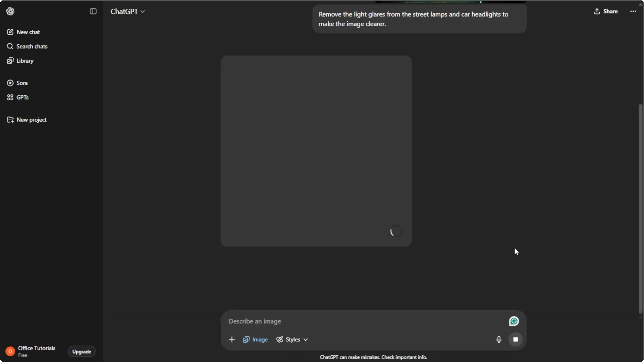The height and width of the screenshot is (362, 644).
Task: Click the user message about removing light glares
Action: click(419, 19)
